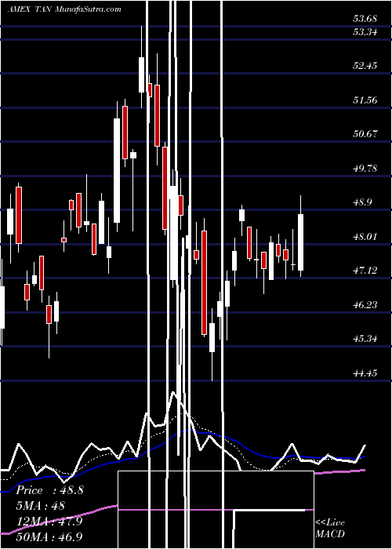The image size is (392, 549).
Task: Click the '5MA : 48' readout
Action: 41,506
